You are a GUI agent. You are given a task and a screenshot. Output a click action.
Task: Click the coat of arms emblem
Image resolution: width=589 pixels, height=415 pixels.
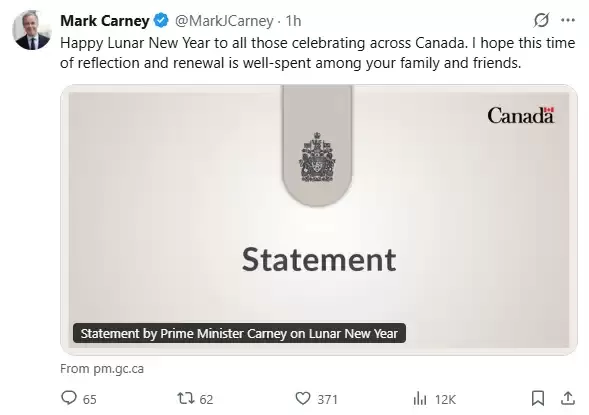317,157
